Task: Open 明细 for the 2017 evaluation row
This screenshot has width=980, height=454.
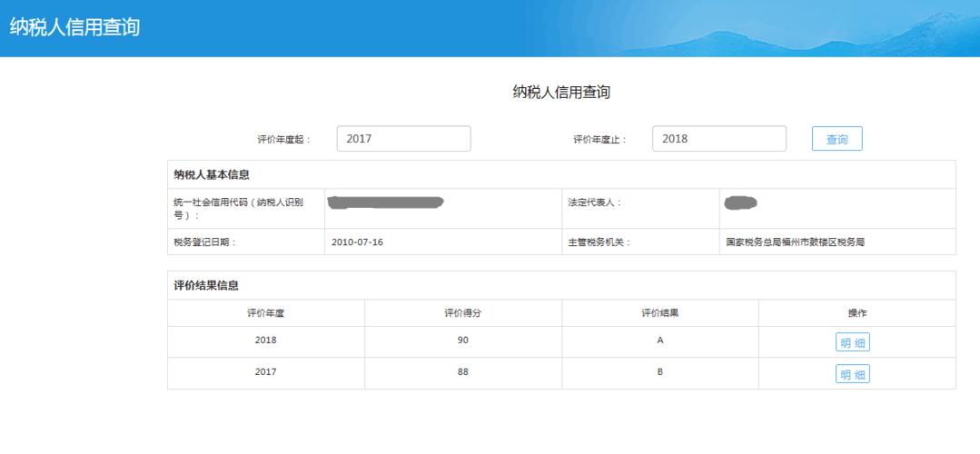Action: tap(853, 373)
